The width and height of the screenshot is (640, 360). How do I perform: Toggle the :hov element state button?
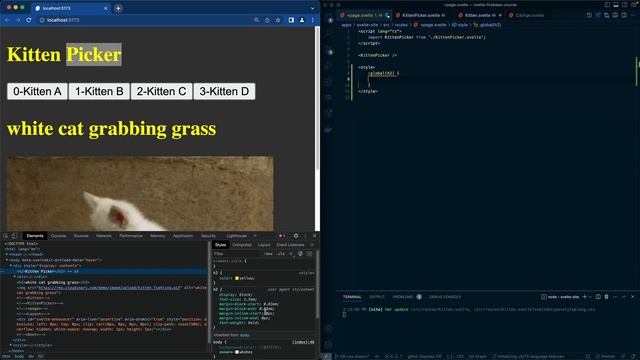click(268, 254)
